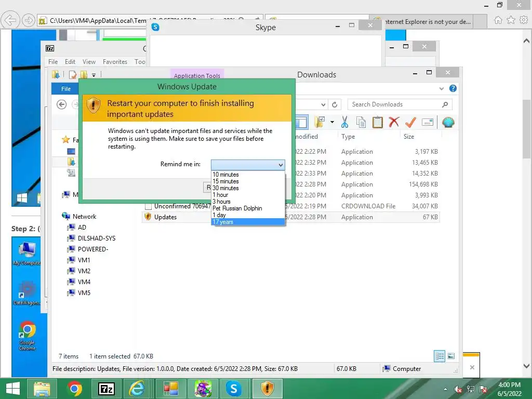Expand the ribbon with the chevron

pos(442,88)
